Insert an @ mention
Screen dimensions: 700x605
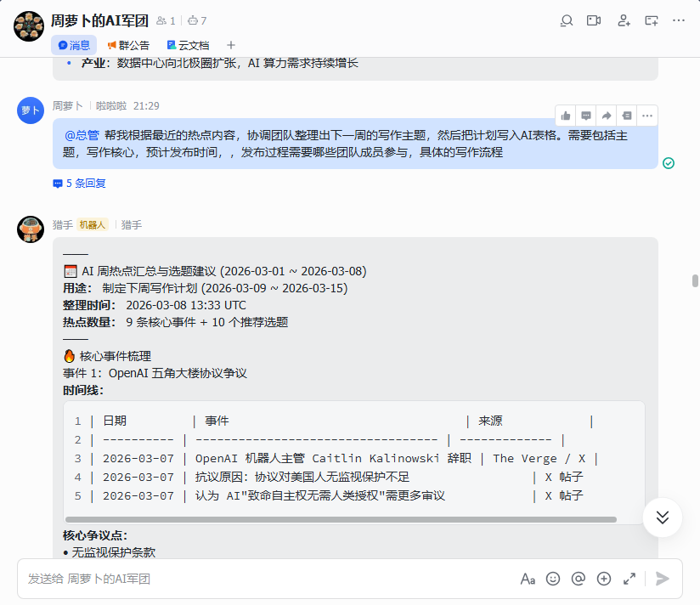tap(579, 580)
